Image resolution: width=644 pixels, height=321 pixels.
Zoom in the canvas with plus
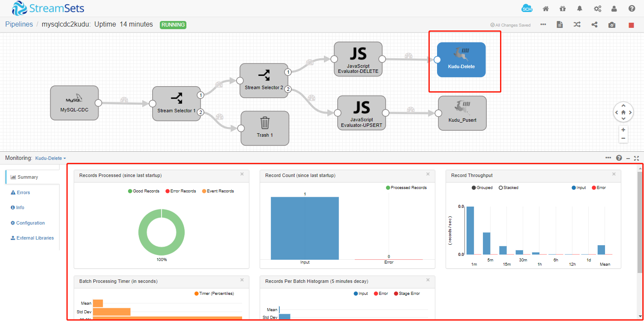623,130
